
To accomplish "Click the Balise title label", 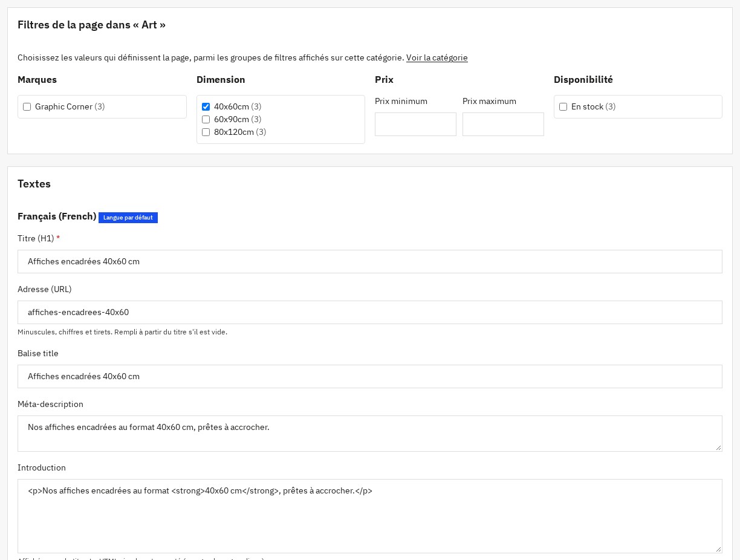I will pos(38,353).
